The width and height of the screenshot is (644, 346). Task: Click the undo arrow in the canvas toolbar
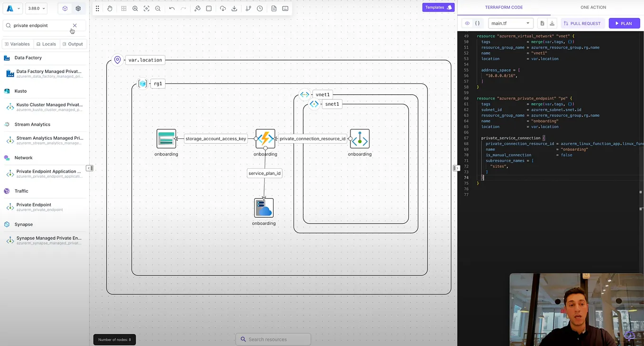coord(172,8)
